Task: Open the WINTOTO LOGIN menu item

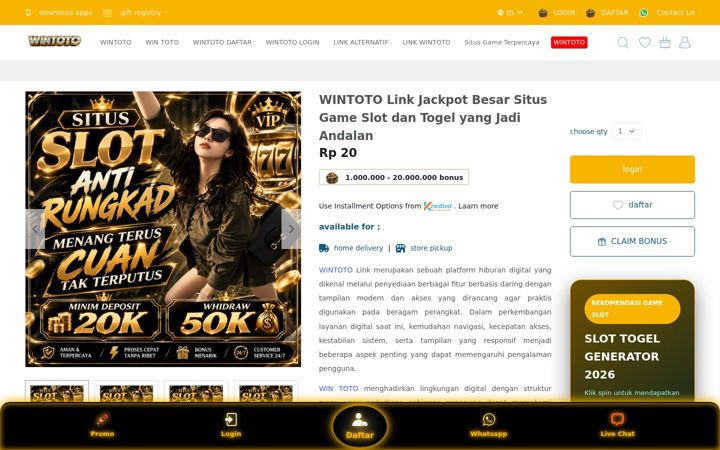Action: (x=292, y=42)
